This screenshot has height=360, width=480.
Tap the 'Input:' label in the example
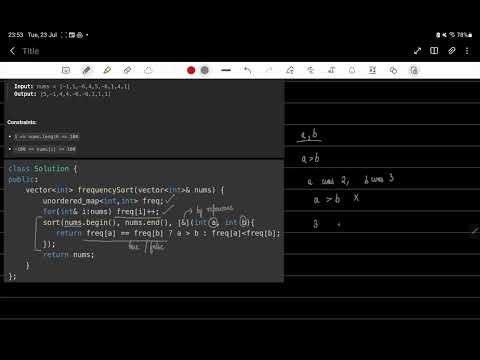tap(23, 86)
